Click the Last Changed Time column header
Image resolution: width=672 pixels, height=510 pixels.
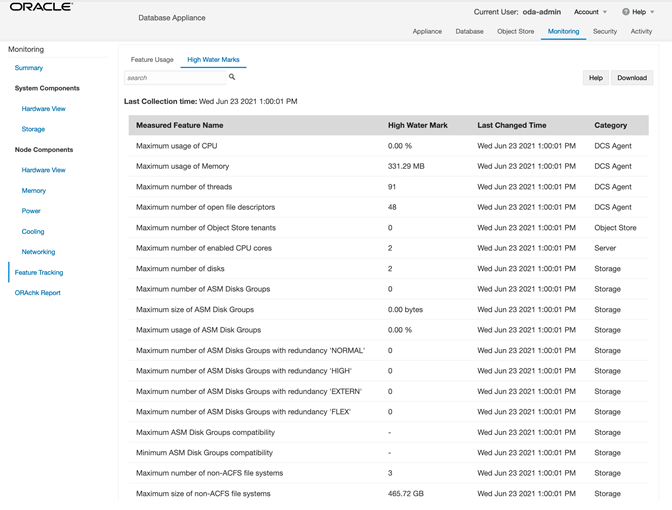point(512,125)
